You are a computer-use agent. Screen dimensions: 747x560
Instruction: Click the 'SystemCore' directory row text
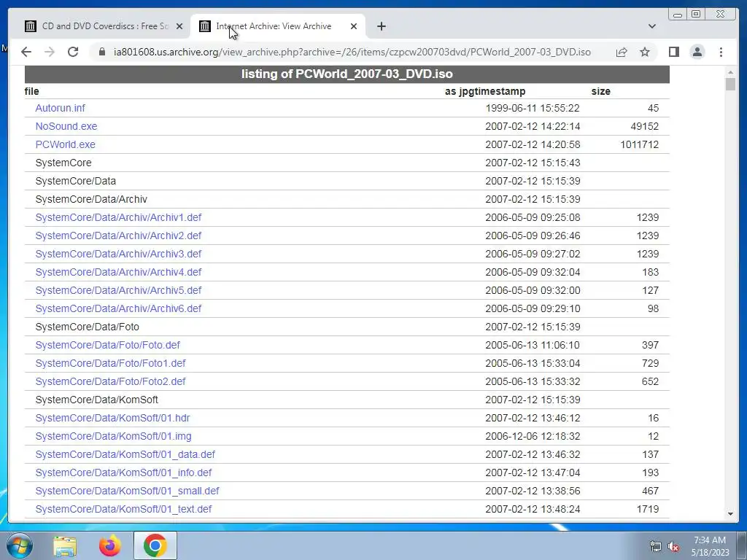click(x=63, y=163)
